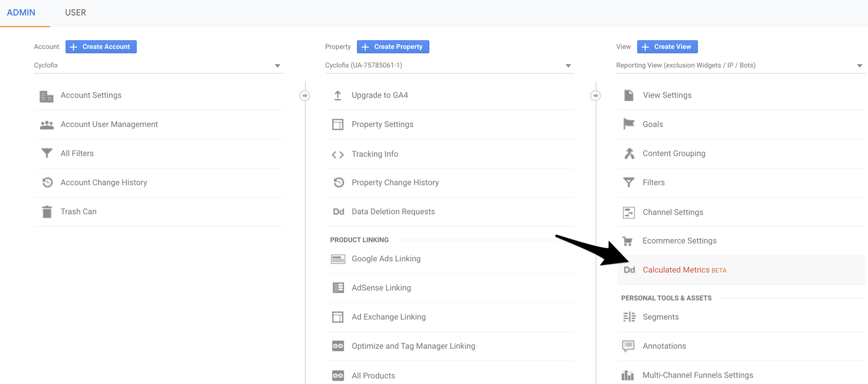This screenshot has height=384, width=868.
Task: Click the View Settings document icon
Action: pos(629,95)
